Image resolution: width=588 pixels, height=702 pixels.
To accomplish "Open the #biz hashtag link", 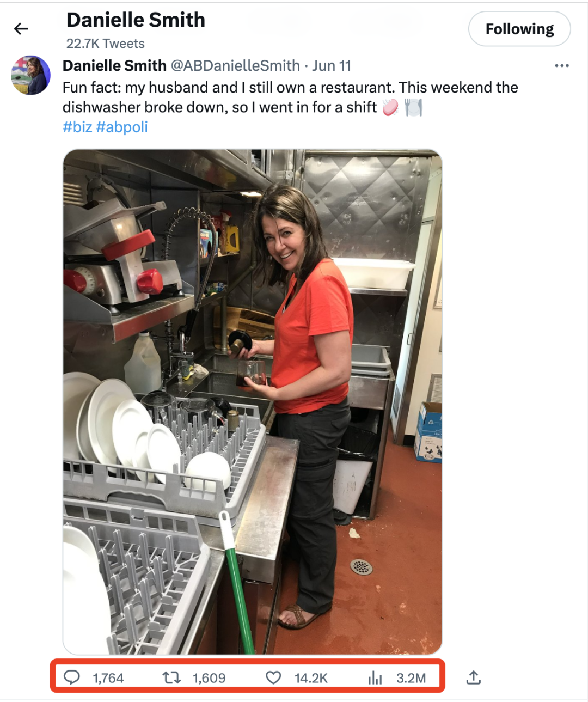I will tap(77, 127).
